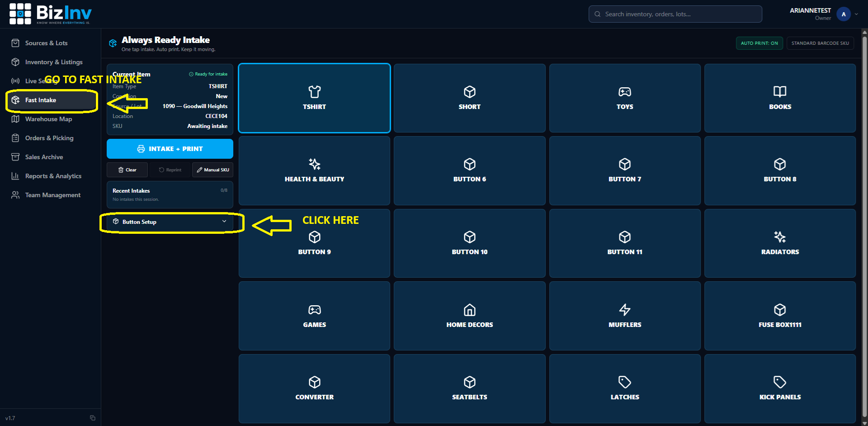This screenshot has height=426, width=868.
Task: Click the Reprint button
Action: (x=170, y=170)
